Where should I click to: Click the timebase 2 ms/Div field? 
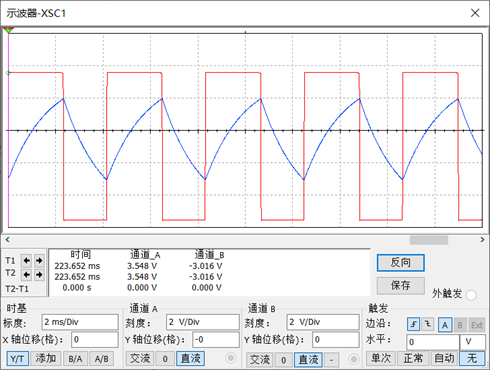point(80,322)
